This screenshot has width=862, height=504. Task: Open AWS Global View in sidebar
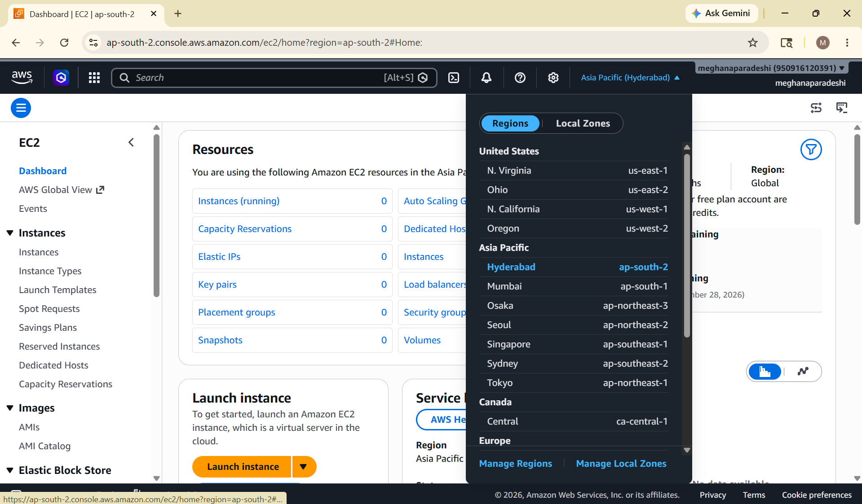[x=62, y=190]
